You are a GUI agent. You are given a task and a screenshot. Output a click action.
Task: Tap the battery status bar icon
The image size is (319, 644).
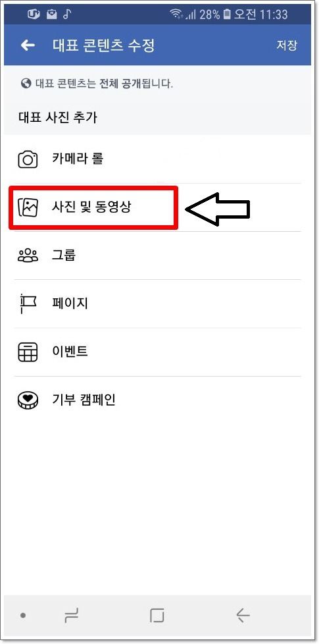click(227, 14)
